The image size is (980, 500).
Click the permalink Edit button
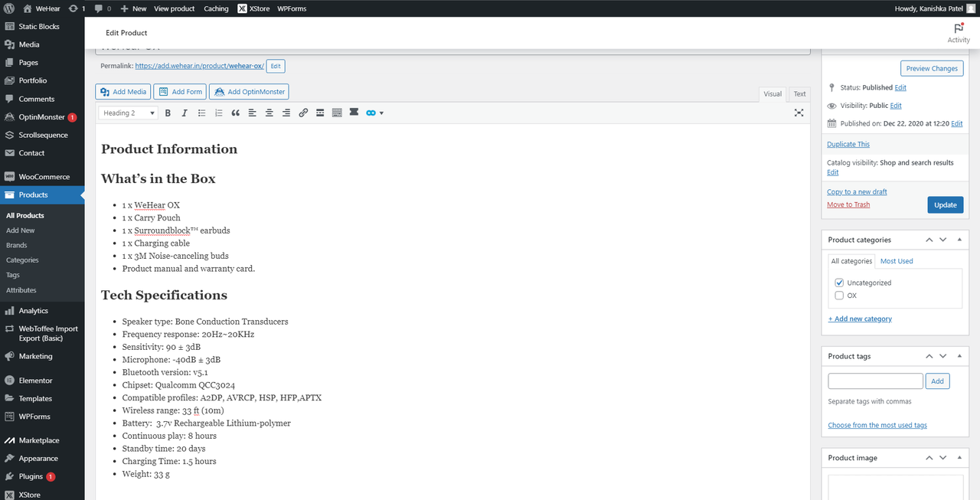pyautogui.click(x=276, y=67)
